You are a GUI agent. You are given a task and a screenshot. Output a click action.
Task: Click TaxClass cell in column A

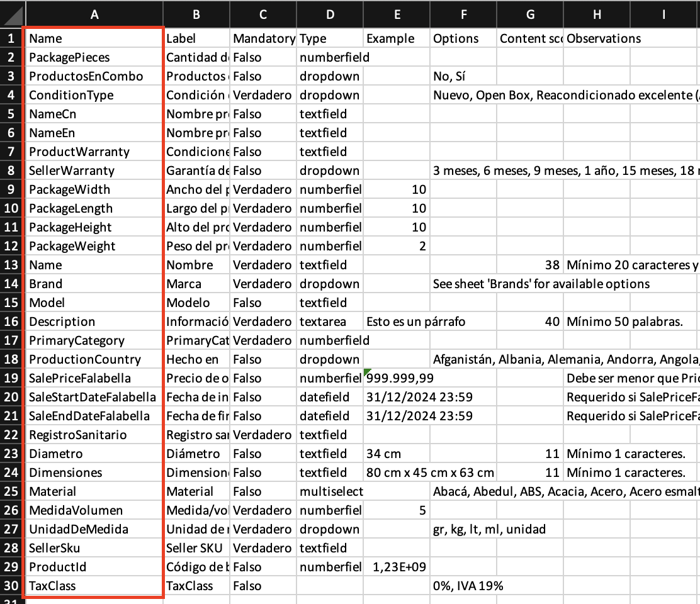pos(94,586)
